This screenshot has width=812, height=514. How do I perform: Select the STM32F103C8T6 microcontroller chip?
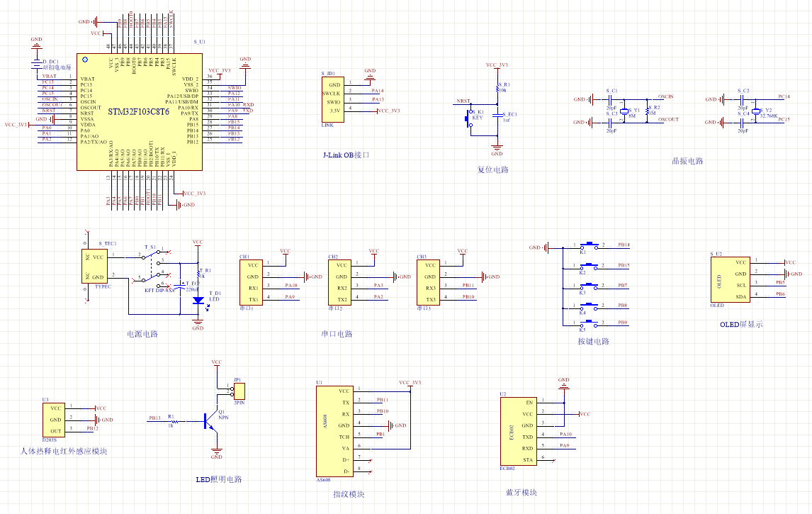pyautogui.click(x=139, y=112)
